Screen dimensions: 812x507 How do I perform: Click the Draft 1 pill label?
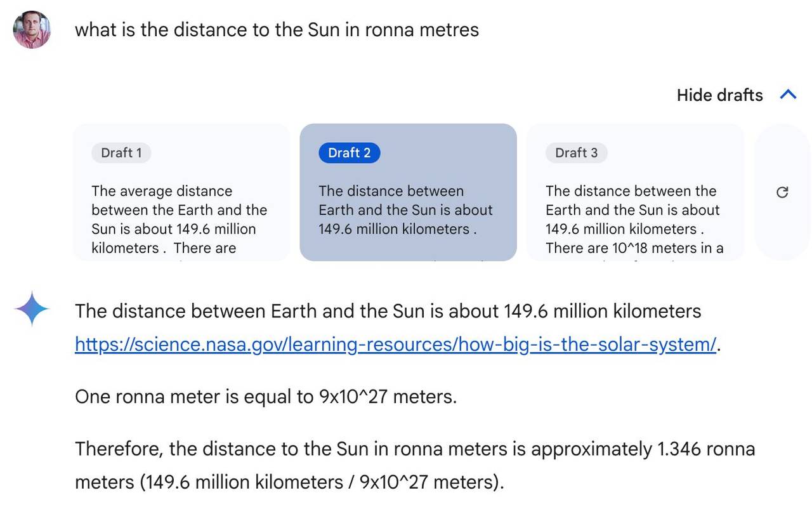pos(121,153)
